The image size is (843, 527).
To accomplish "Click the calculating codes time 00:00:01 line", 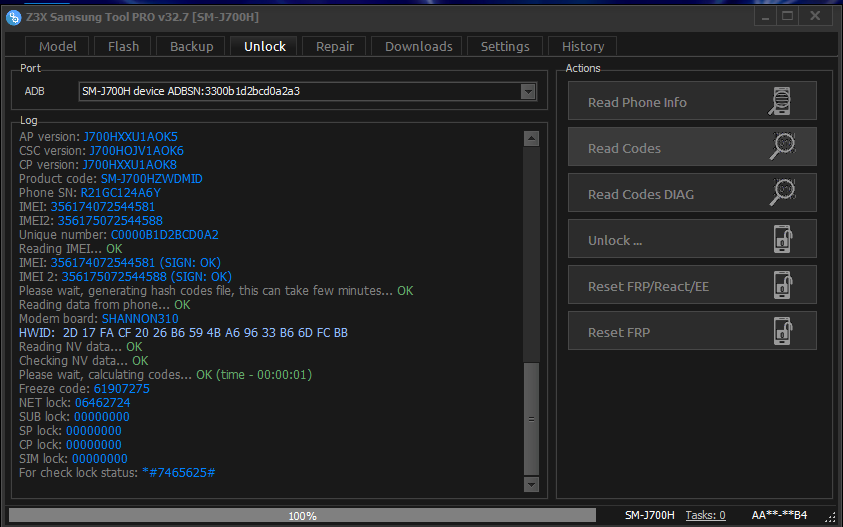I will 166,375.
